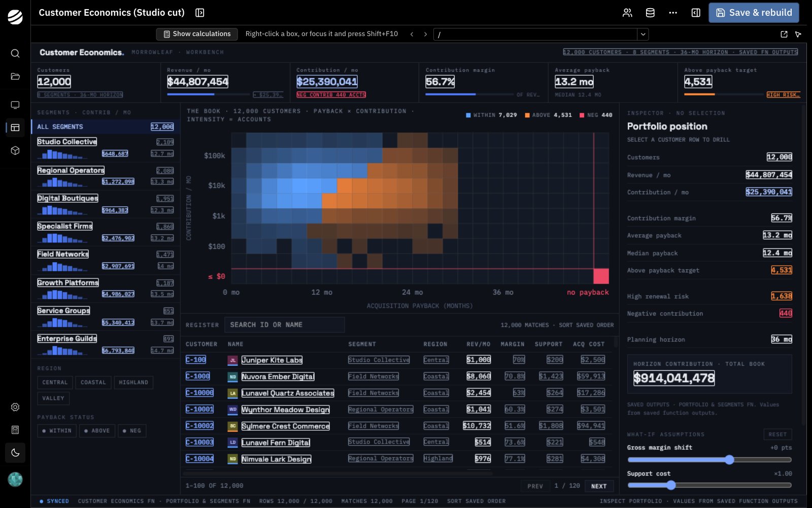
Task: Click the app logo at top left
Action: point(15,17)
